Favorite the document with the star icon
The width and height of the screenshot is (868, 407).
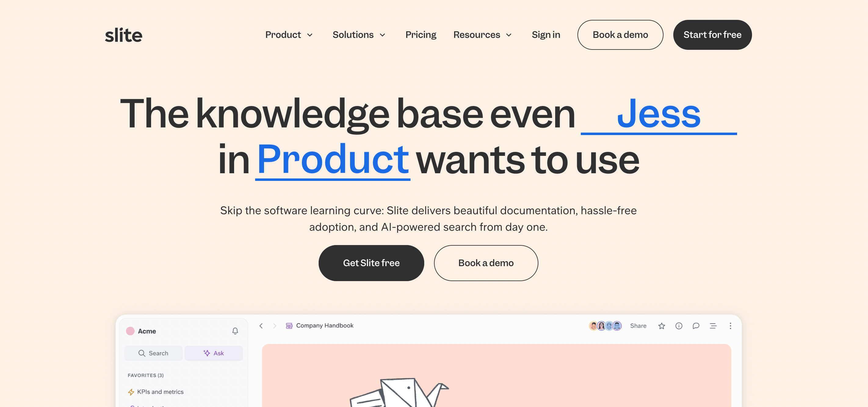coord(661,326)
